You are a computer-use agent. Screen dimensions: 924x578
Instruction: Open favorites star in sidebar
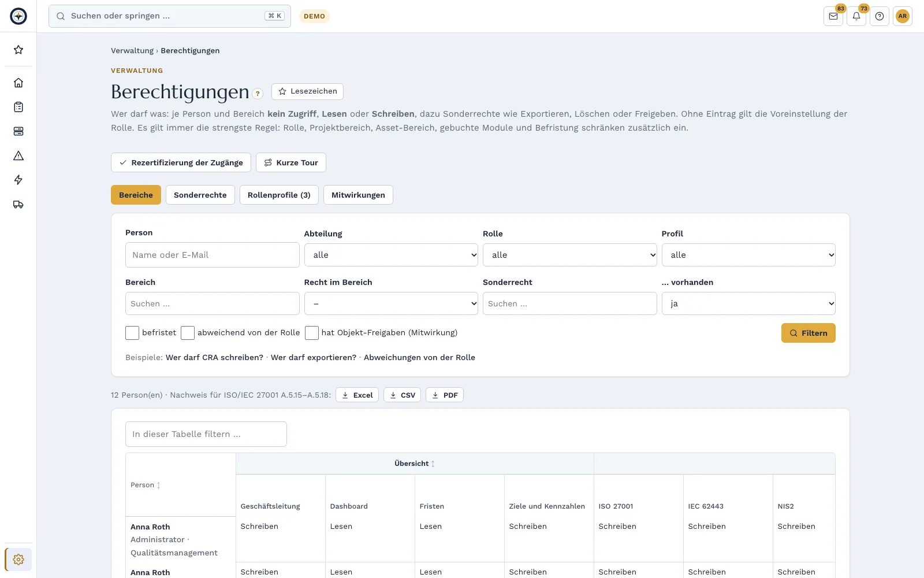click(x=18, y=50)
